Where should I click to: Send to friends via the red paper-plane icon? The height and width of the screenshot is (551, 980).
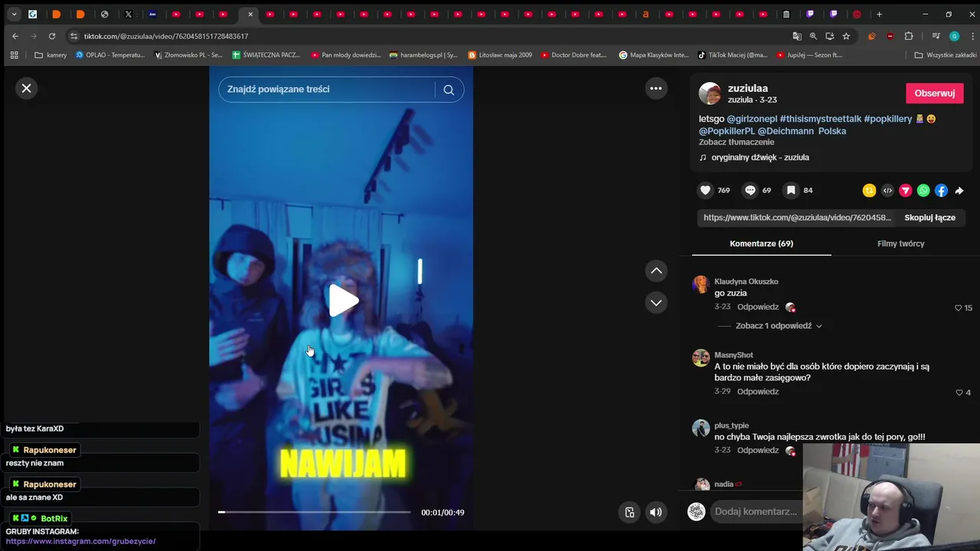[906, 191]
